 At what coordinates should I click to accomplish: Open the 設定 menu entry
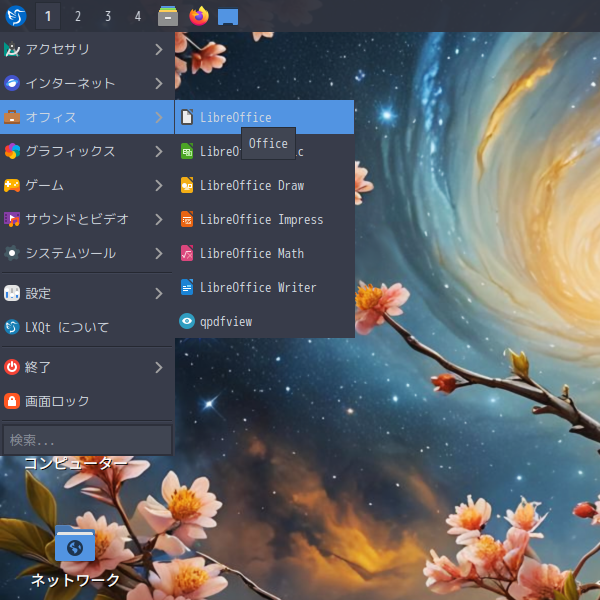tap(87, 293)
